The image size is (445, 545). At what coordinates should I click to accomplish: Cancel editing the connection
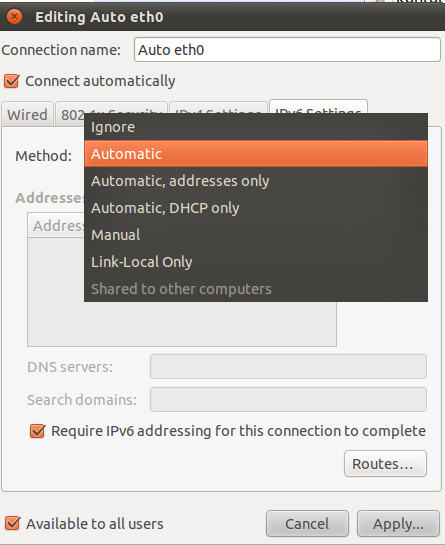[307, 523]
